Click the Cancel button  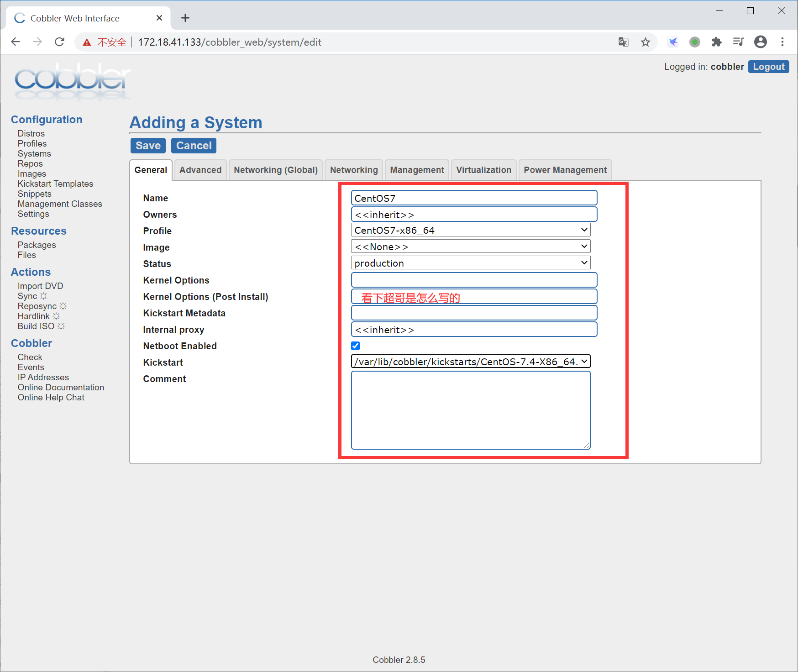pos(194,146)
